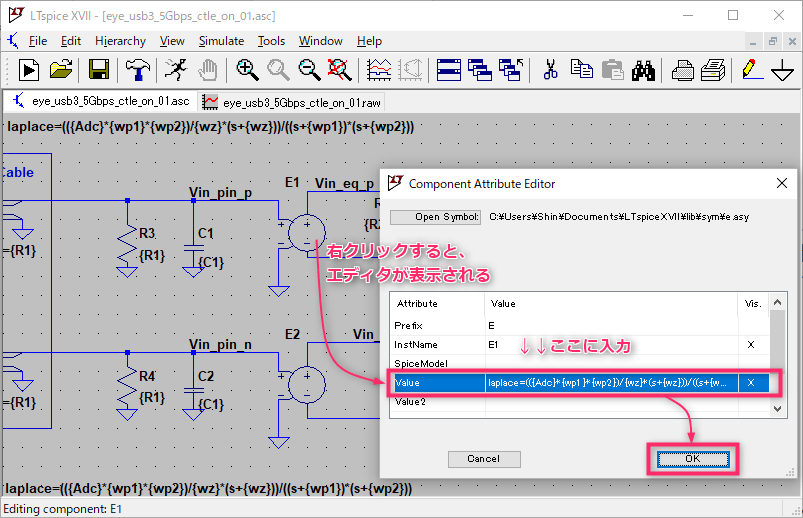This screenshot has width=803, height=518.
Task: Click the empty SpiceModel value cell
Action: click(x=611, y=363)
